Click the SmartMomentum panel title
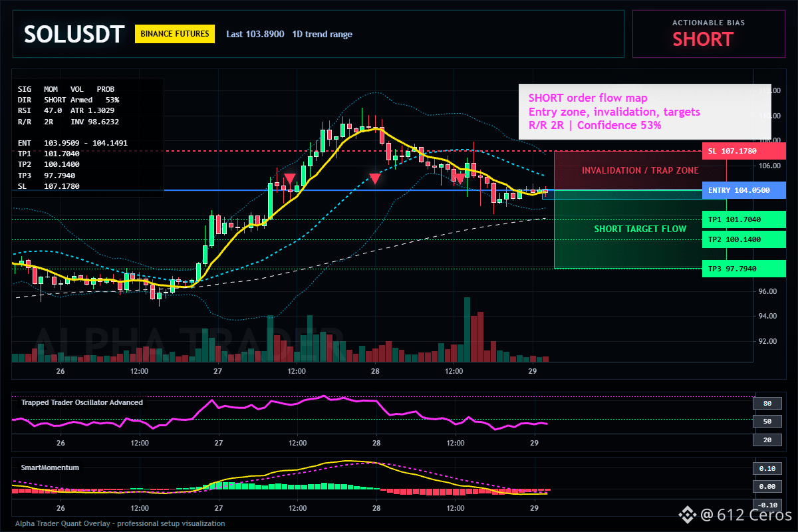 50,467
